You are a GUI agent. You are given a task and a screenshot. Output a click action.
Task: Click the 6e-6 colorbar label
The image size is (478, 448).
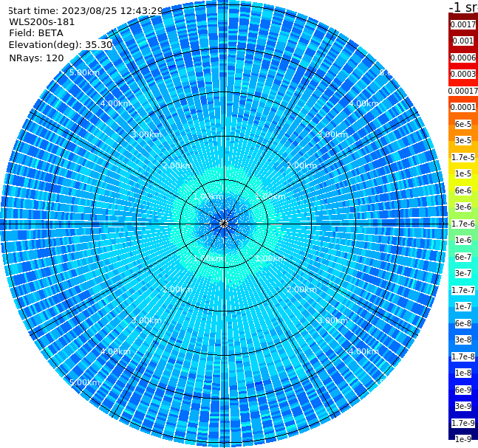(463, 190)
